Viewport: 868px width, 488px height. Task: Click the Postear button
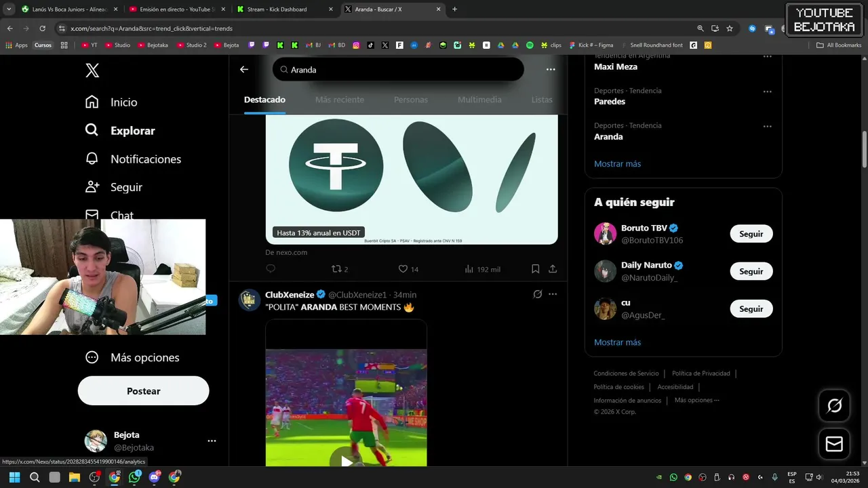144,391
